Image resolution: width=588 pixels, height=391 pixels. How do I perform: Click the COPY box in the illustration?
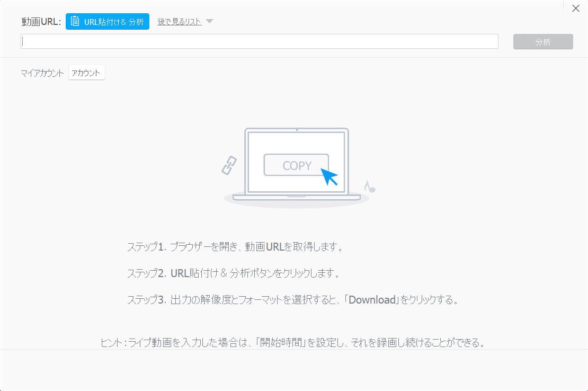point(296,165)
